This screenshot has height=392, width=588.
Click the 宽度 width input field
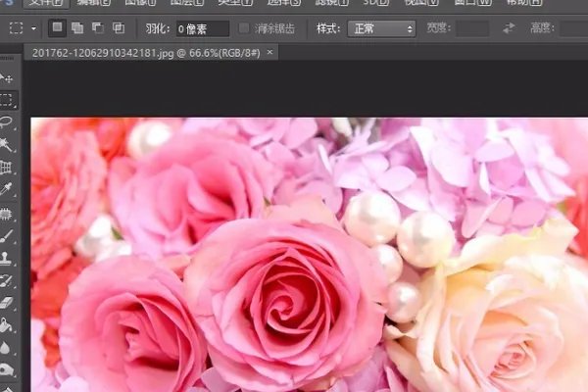coord(472,28)
